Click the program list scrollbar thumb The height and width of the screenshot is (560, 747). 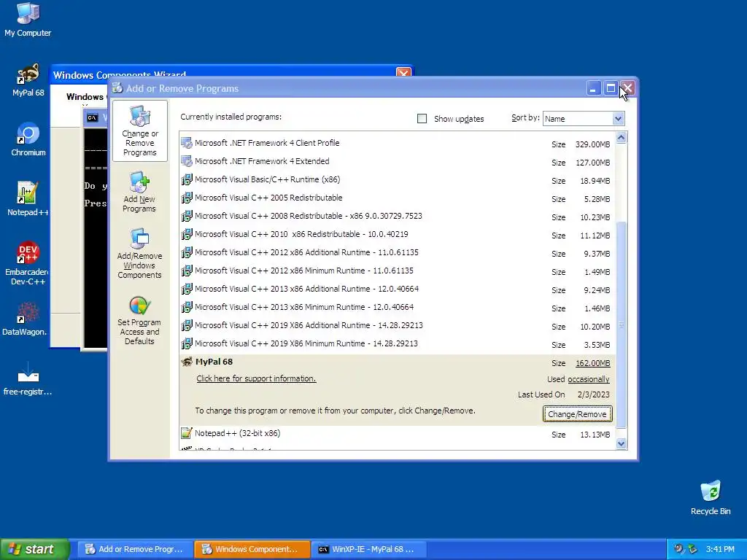(621, 324)
